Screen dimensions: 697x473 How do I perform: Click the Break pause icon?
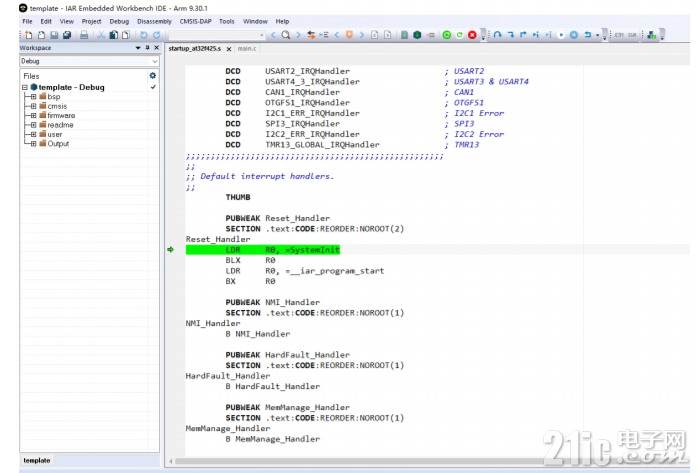(x=574, y=35)
